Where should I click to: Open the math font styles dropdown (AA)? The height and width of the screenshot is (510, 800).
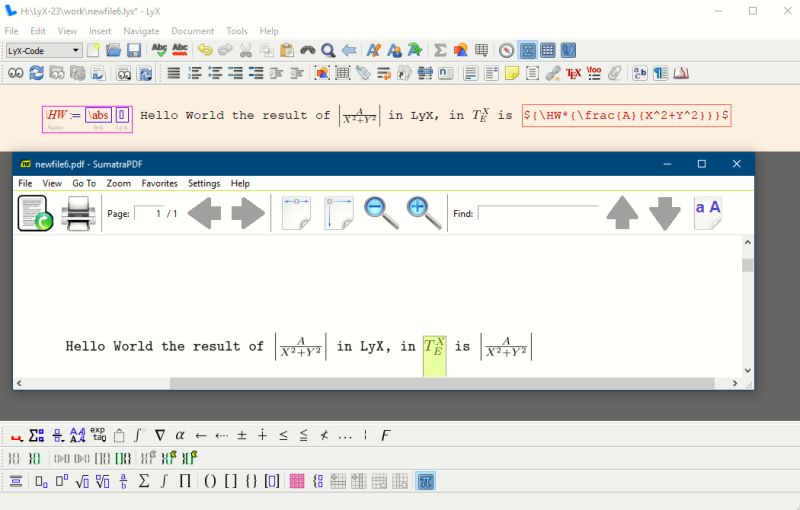[x=78, y=436]
